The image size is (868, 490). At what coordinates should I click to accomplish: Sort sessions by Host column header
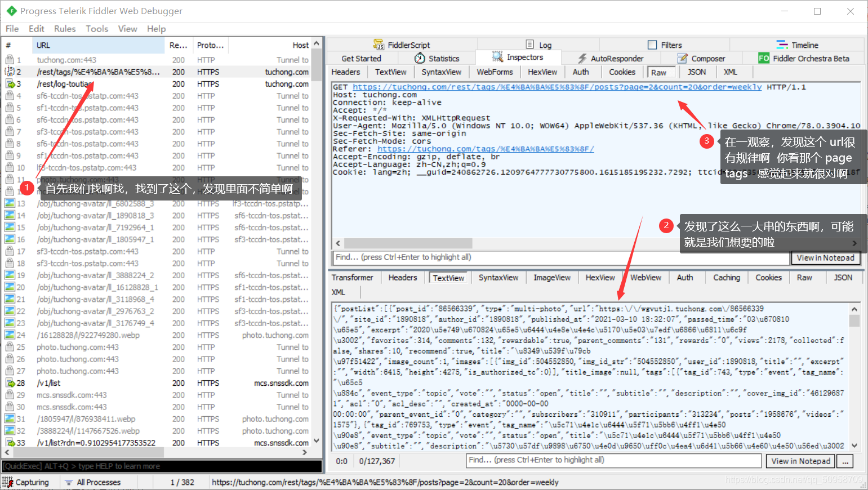pyautogui.click(x=270, y=45)
